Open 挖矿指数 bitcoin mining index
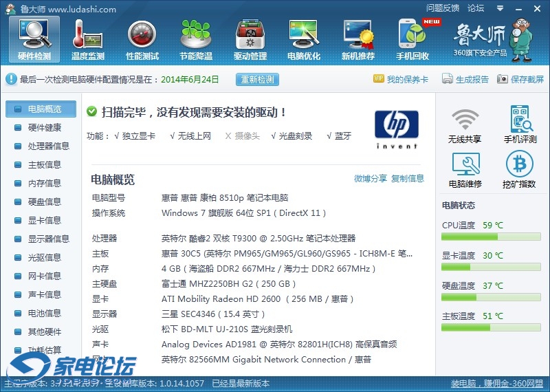The width and height of the screenshot is (550, 392). coord(519,169)
